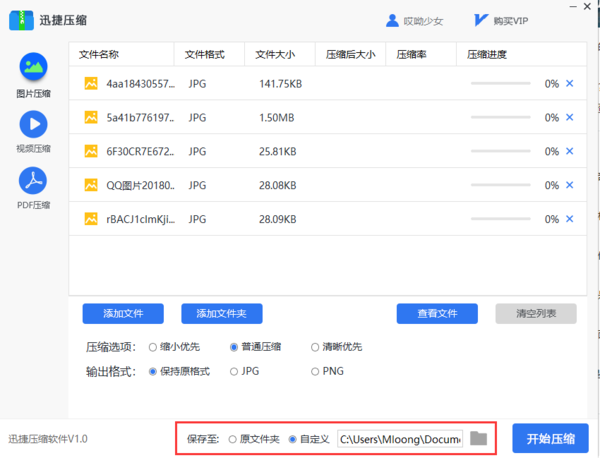Open the 图片压缩 image compression icon

pos(33,67)
